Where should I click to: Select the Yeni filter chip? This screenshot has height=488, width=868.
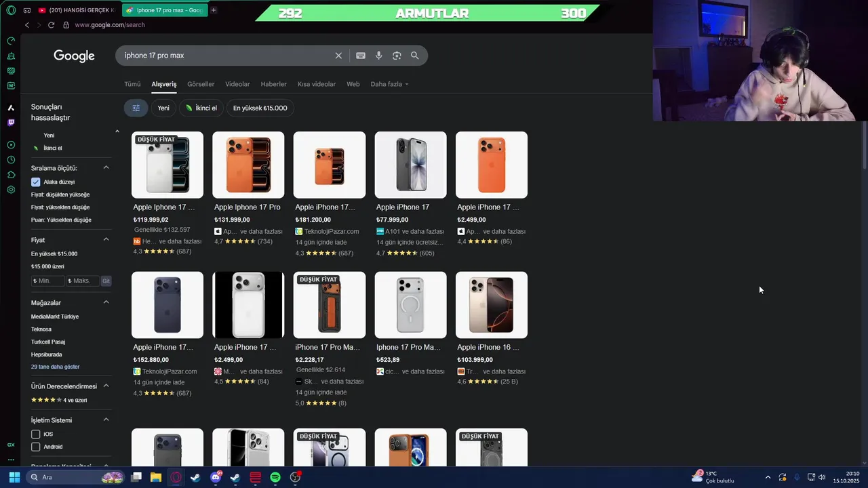click(163, 108)
